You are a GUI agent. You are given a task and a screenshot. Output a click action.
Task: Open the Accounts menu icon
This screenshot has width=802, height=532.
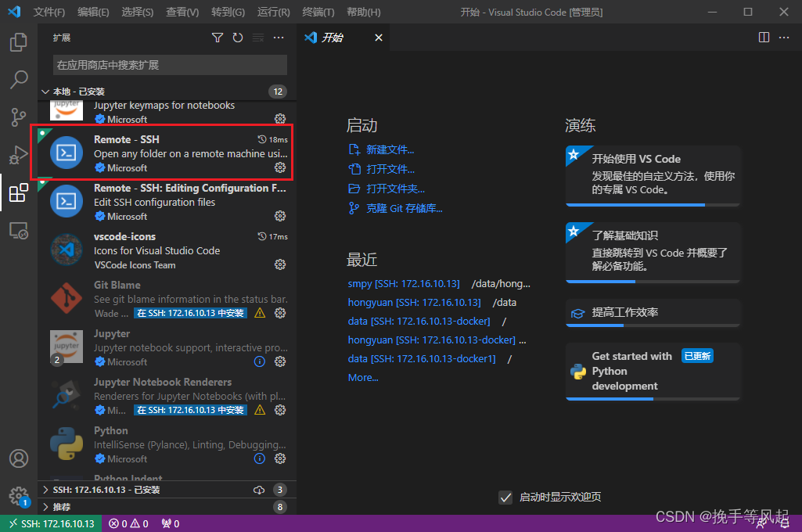pyautogui.click(x=19, y=458)
